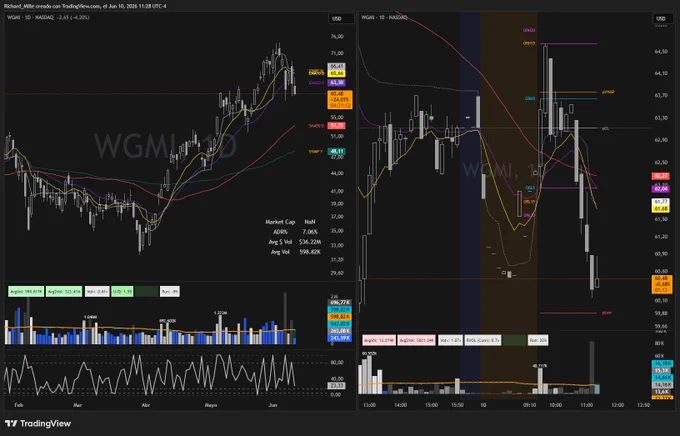Click the Vol< 0.41x badge on the daily chart
This screenshot has height=436, width=680.
pos(97,292)
